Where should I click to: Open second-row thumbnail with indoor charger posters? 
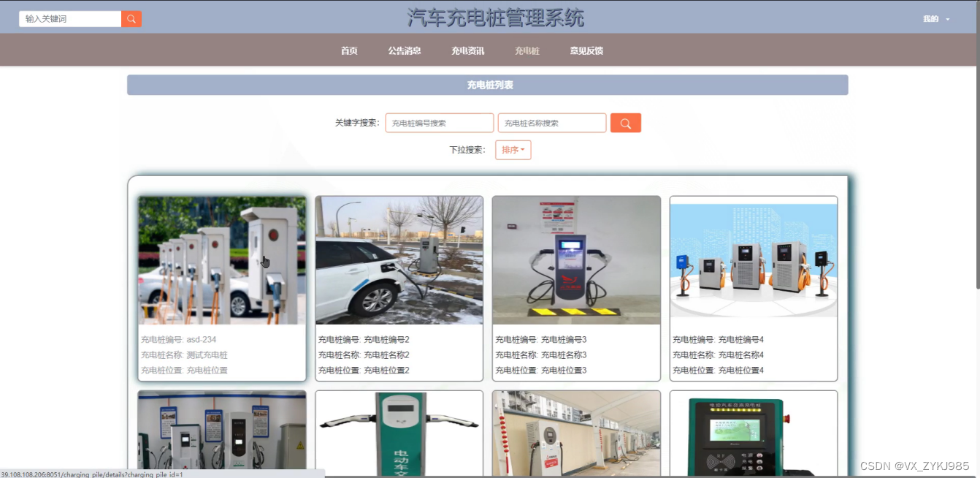222,433
